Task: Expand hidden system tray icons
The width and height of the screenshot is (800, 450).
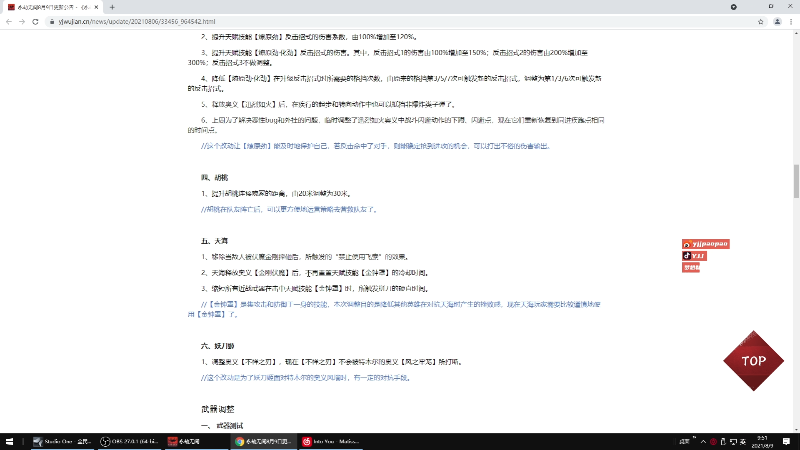Action: (x=704, y=441)
